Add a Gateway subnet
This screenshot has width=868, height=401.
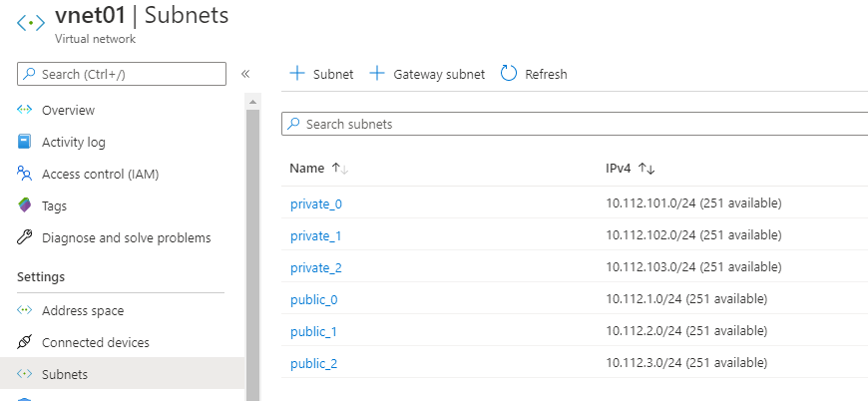pyautogui.click(x=427, y=74)
